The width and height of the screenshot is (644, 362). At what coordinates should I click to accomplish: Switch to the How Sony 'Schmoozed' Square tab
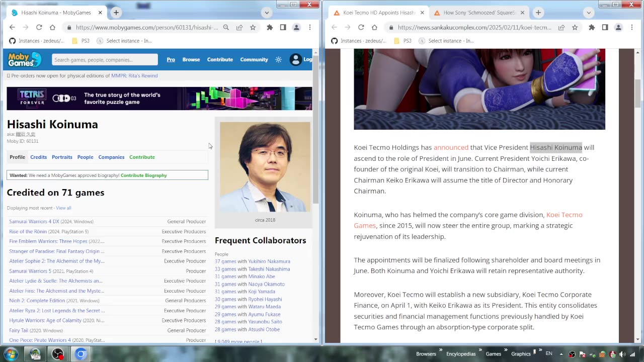click(x=479, y=13)
